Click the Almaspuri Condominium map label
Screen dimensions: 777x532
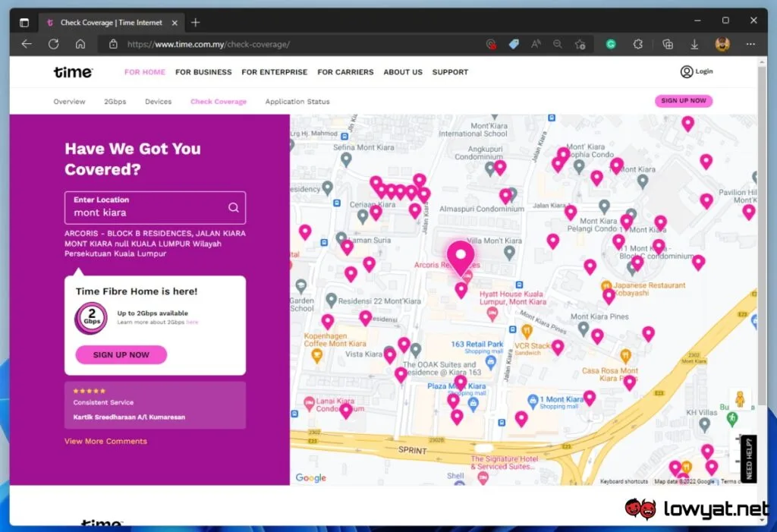tap(482, 209)
